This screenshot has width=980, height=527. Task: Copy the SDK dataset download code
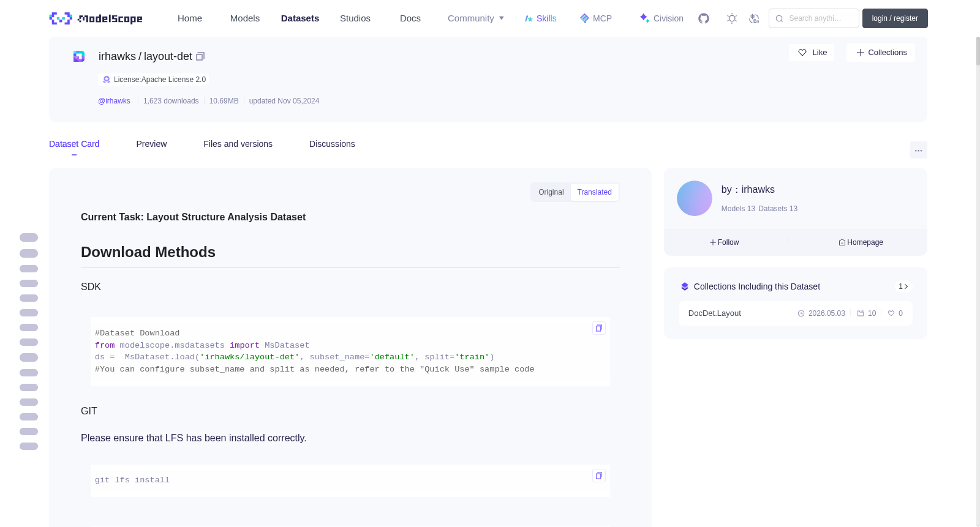[x=599, y=328]
